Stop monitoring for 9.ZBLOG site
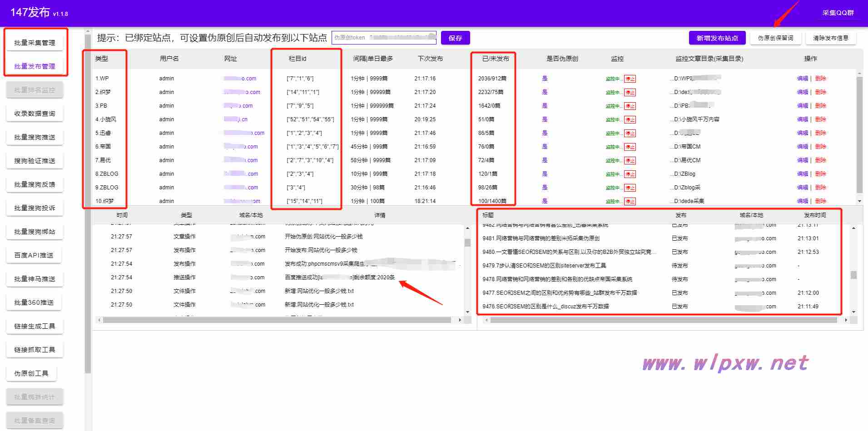This screenshot has height=431, width=868. [x=630, y=188]
